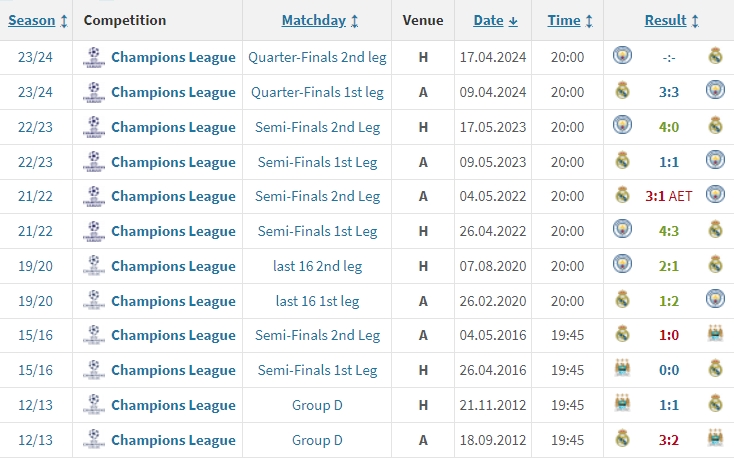Click old Manchester City crest in 18.09.2012 row
The width and height of the screenshot is (734, 458).
pos(715,439)
